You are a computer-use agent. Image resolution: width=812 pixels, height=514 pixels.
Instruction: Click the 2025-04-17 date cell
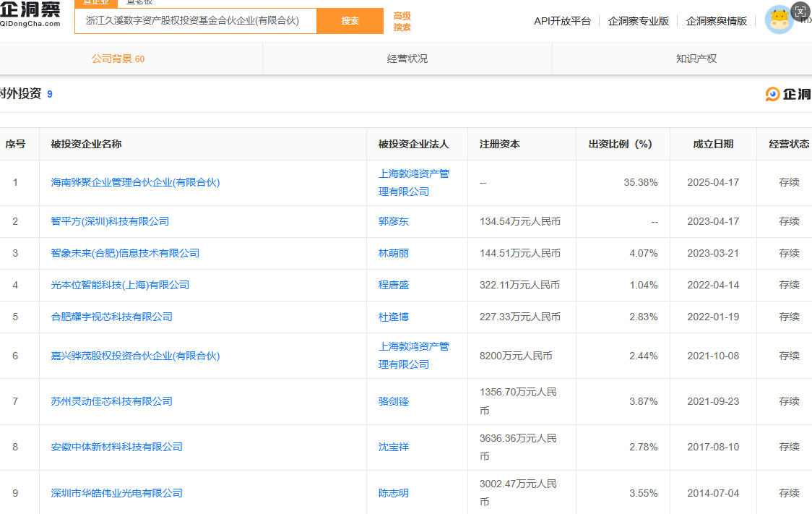pyautogui.click(x=713, y=182)
